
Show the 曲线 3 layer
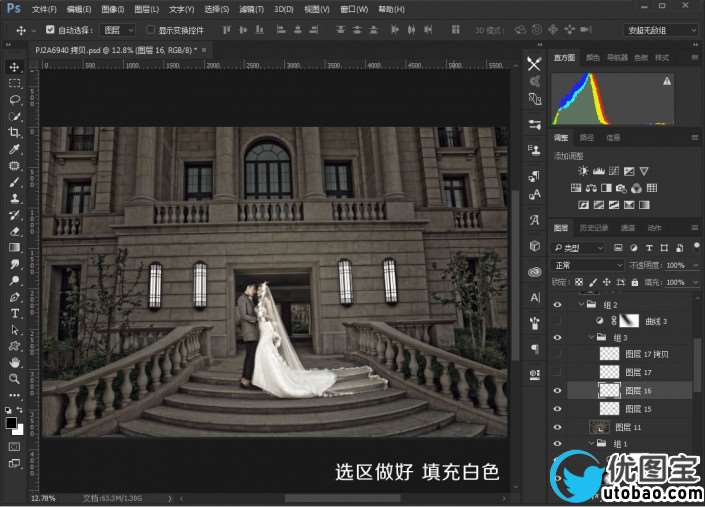click(x=558, y=321)
